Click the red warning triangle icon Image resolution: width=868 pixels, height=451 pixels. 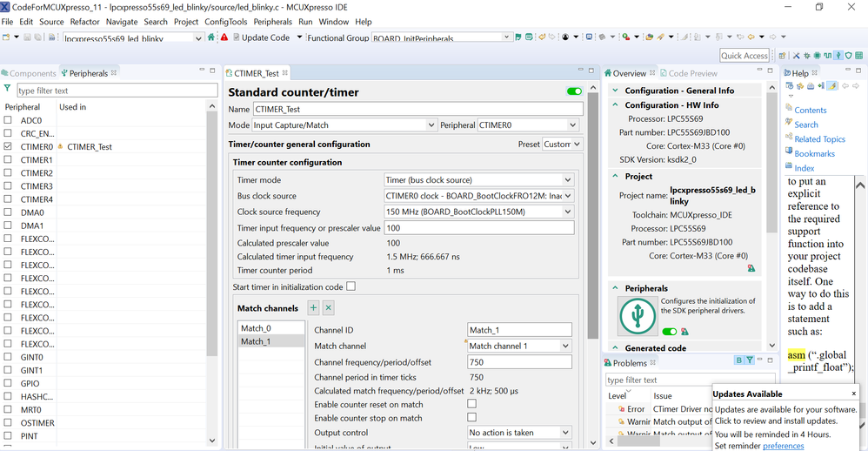(224, 37)
